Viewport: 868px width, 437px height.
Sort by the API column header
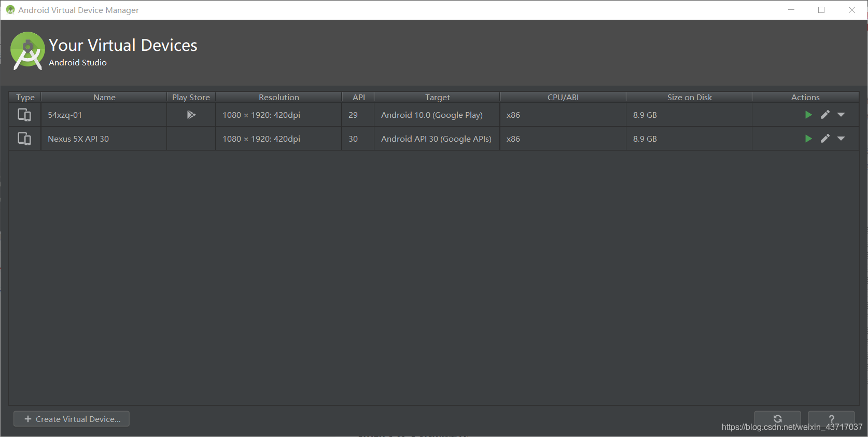pyautogui.click(x=358, y=97)
